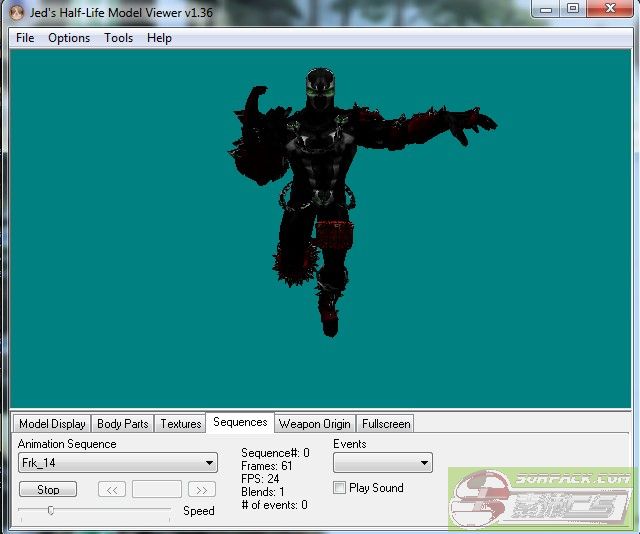Image resolution: width=640 pixels, height=534 pixels.
Task: Minimize the Model Viewer window
Action: click(546, 9)
